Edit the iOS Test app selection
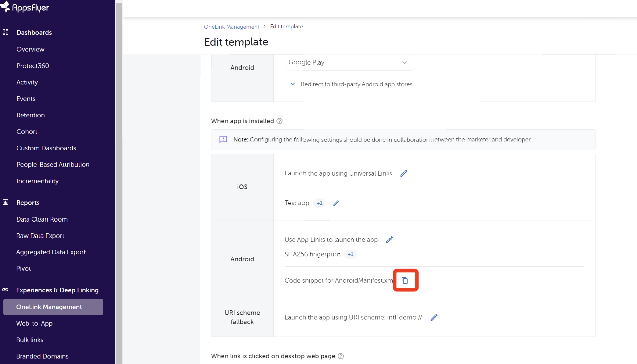Screen dimensions: 637x364 [x=336, y=203]
